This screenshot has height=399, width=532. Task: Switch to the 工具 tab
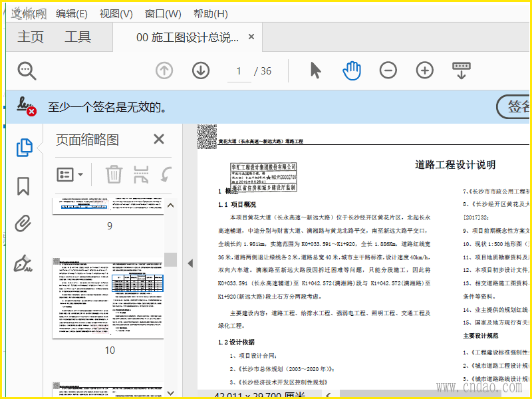(78, 37)
